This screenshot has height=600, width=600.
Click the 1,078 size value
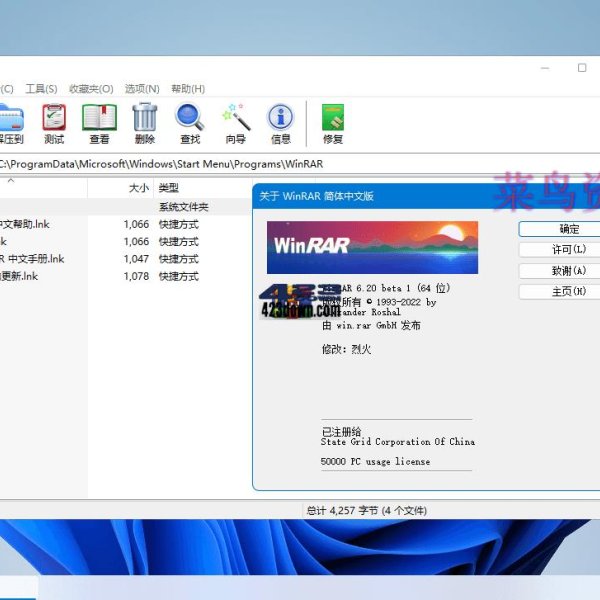(x=136, y=276)
